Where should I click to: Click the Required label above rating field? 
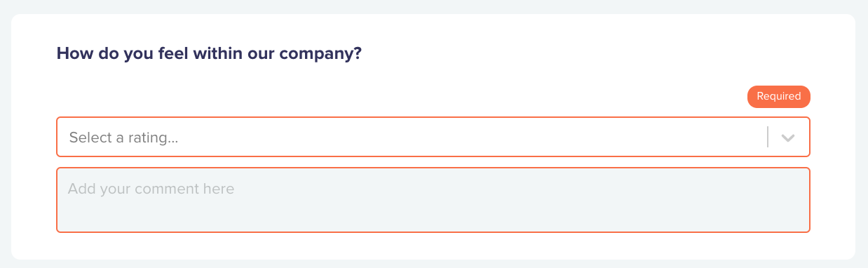(x=779, y=97)
